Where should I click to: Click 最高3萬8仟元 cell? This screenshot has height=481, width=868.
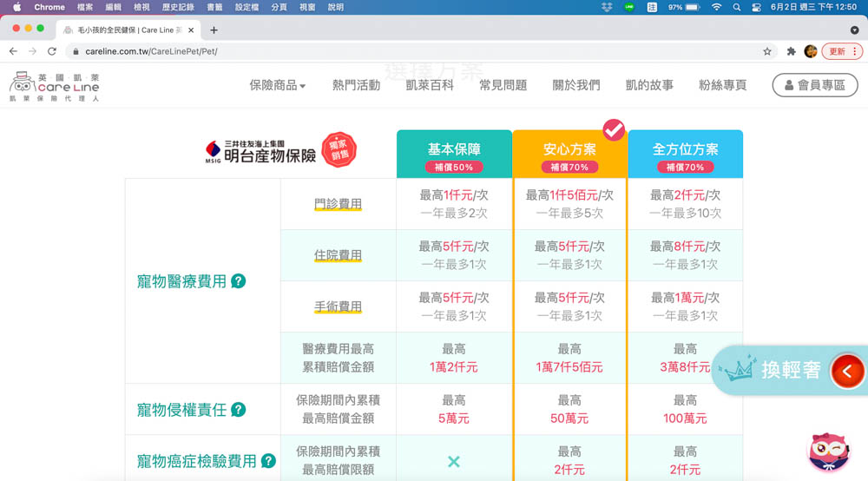click(686, 358)
